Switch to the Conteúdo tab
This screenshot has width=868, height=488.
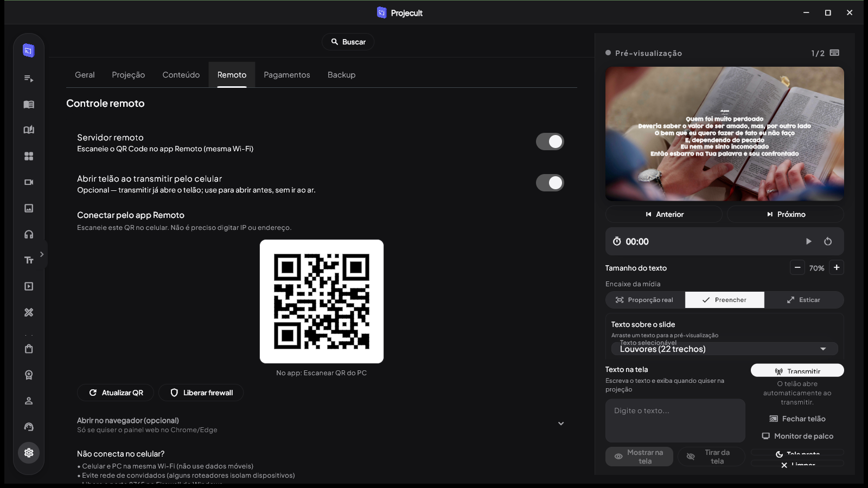click(x=181, y=75)
